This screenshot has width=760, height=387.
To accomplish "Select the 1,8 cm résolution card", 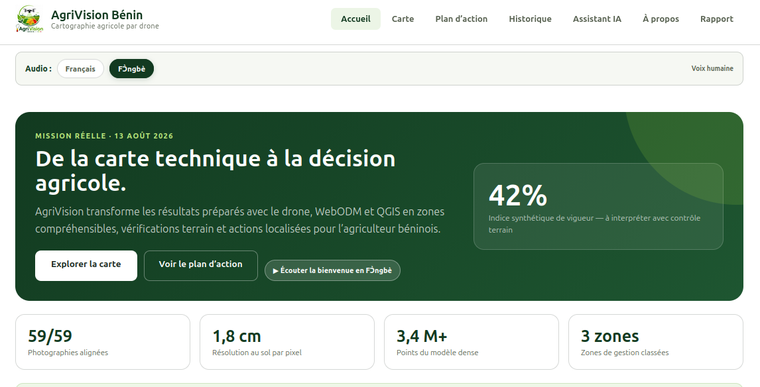I will [x=287, y=342].
